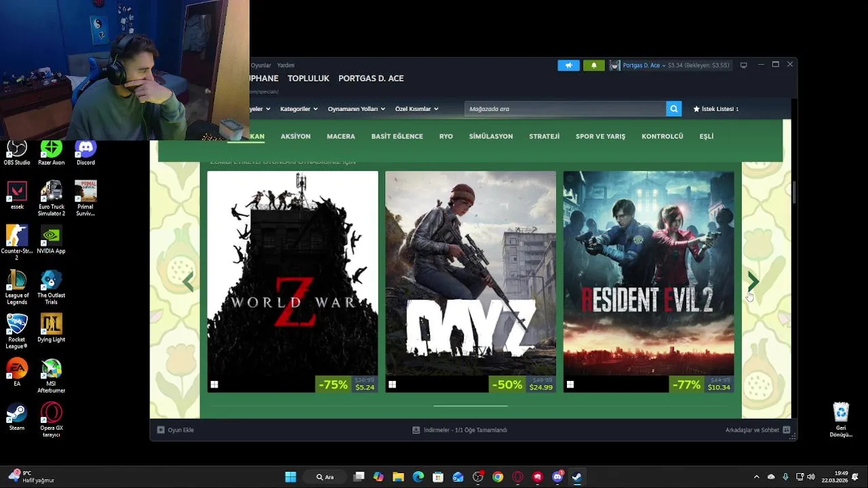
Task: Click the Windows Start button
Action: (x=290, y=477)
